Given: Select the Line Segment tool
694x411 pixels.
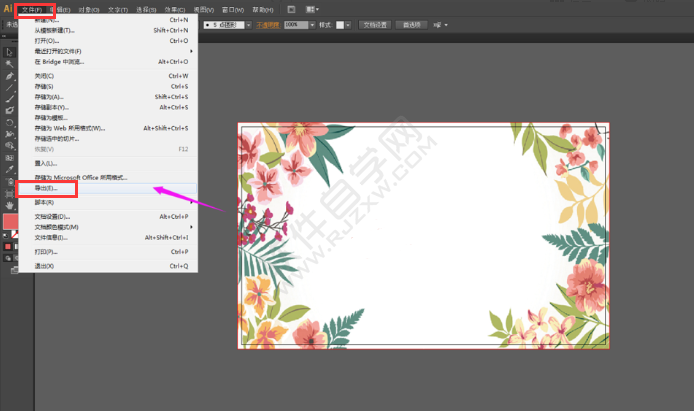Looking at the screenshot, I should click(x=9, y=87).
